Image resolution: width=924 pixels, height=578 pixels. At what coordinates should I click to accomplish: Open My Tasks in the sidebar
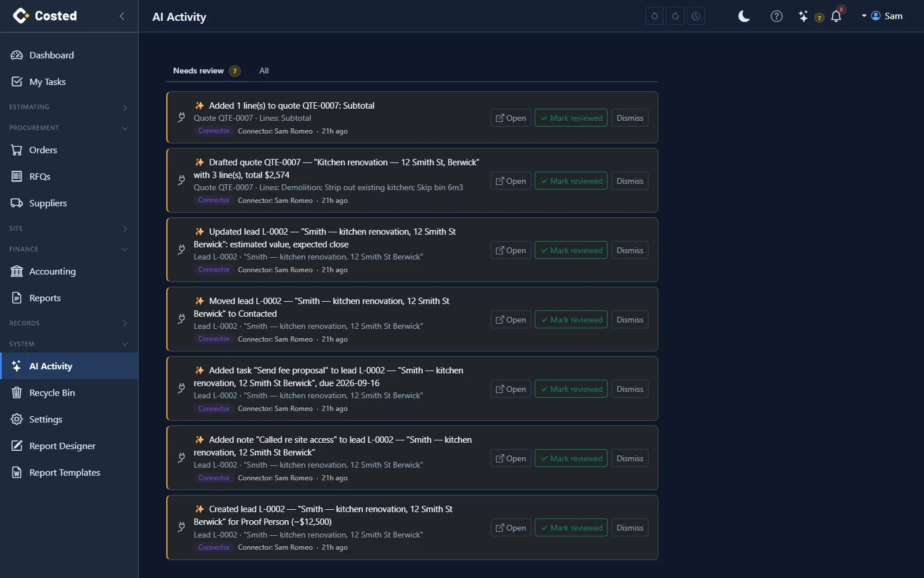point(69,81)
